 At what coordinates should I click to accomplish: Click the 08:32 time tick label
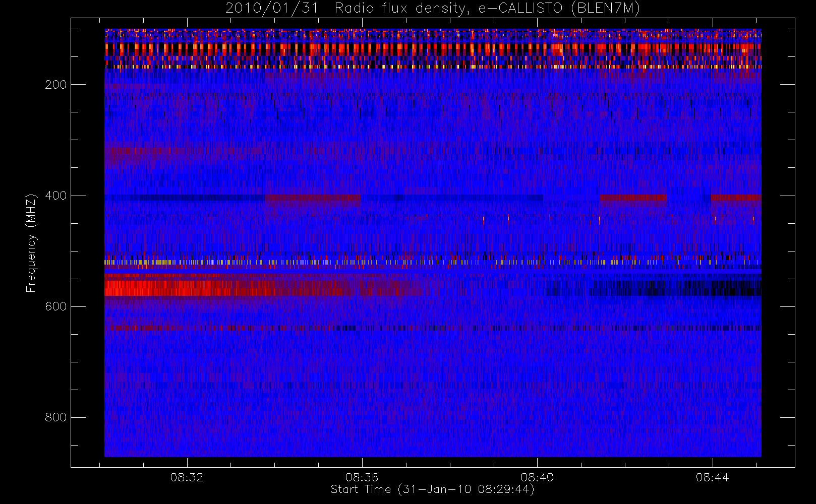pyautogui.click(x=187, y=477)
